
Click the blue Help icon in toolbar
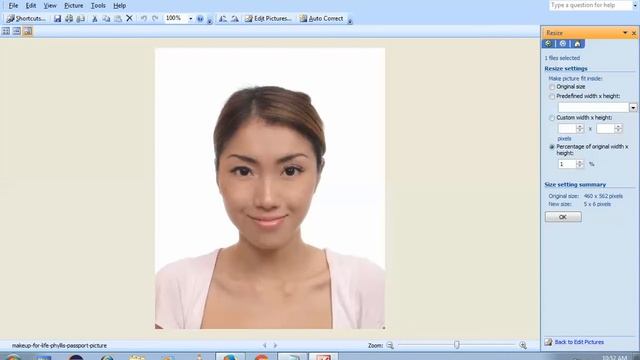pos(200,18)
